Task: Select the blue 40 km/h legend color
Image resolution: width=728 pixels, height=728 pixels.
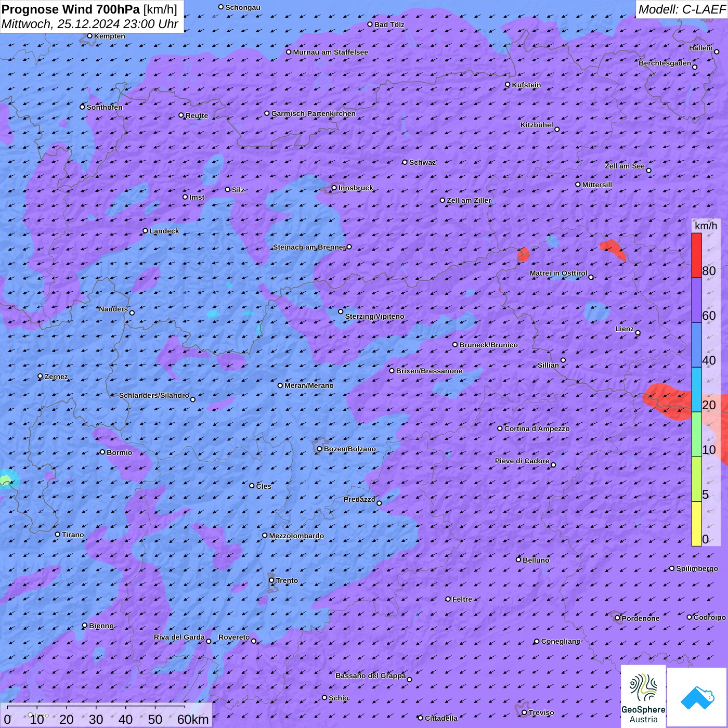Action: (x=696, y=345)
